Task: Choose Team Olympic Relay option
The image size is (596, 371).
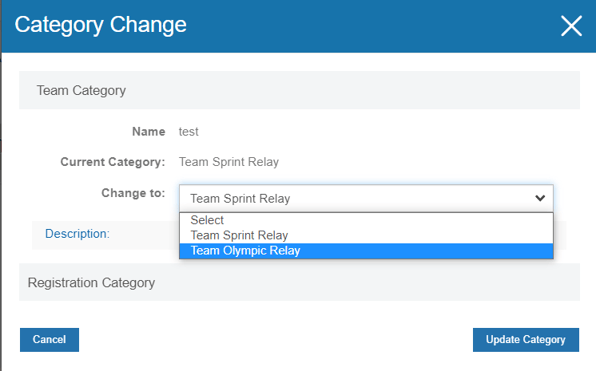Action: point(366,251)
